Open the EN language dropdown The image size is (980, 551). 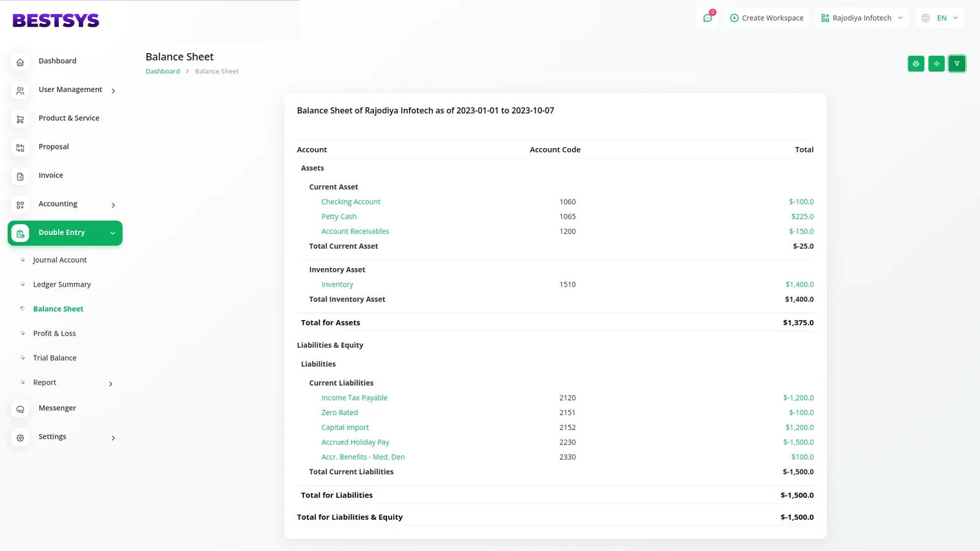point(940,18)
